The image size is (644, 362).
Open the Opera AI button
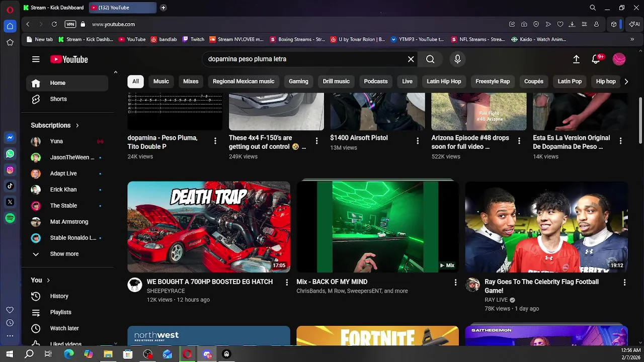[x=634, y=24]
